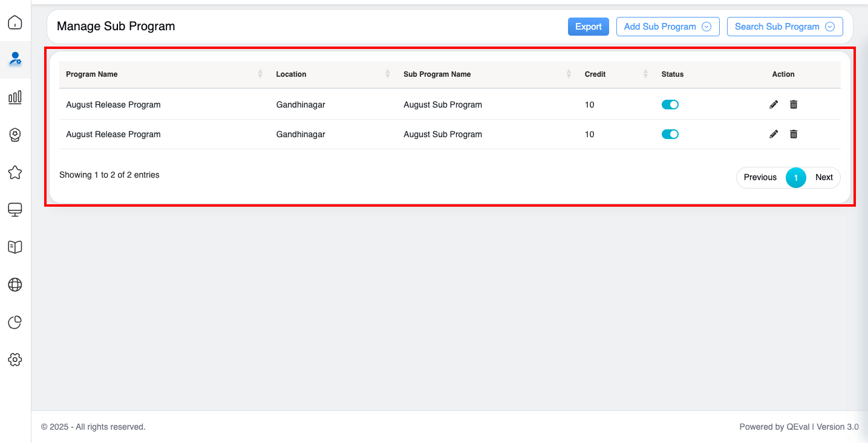Open the settings gear sidebar icon

click(15, 360)
